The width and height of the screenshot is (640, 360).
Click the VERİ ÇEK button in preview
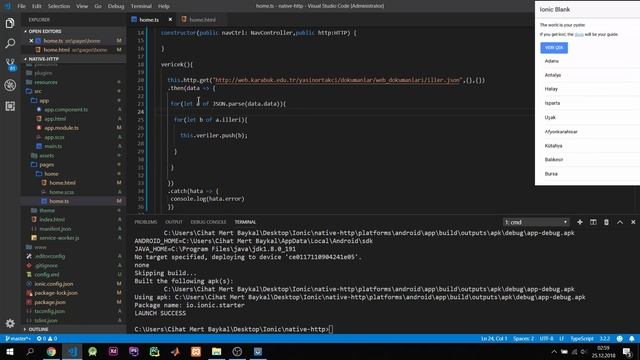click(554, 48)
